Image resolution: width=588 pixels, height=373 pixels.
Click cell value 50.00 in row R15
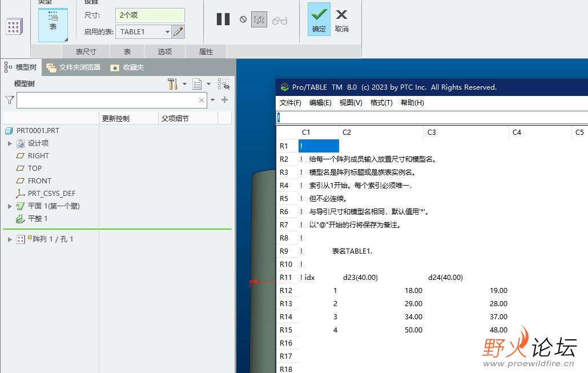(413, 330)
